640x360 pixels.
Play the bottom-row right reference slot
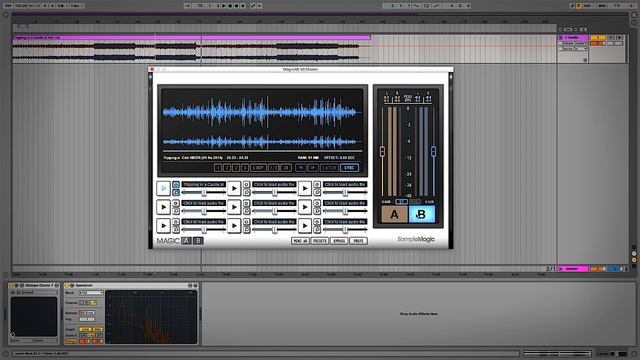click(304, 225)
